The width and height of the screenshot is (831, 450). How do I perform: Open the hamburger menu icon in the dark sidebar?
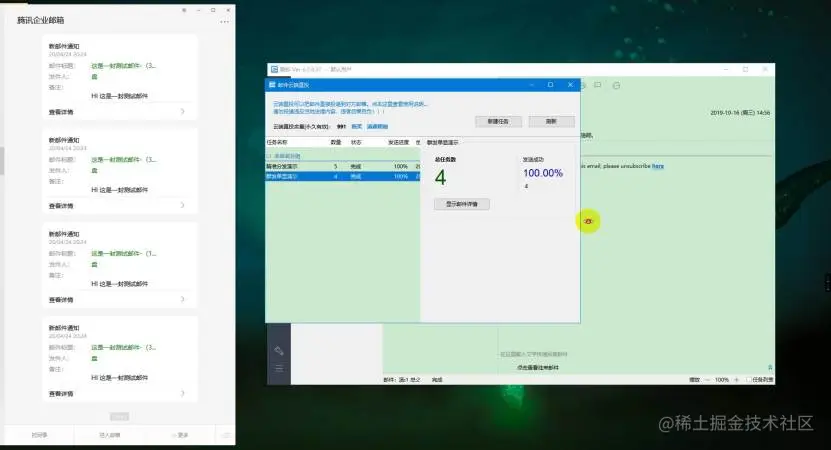279,368
